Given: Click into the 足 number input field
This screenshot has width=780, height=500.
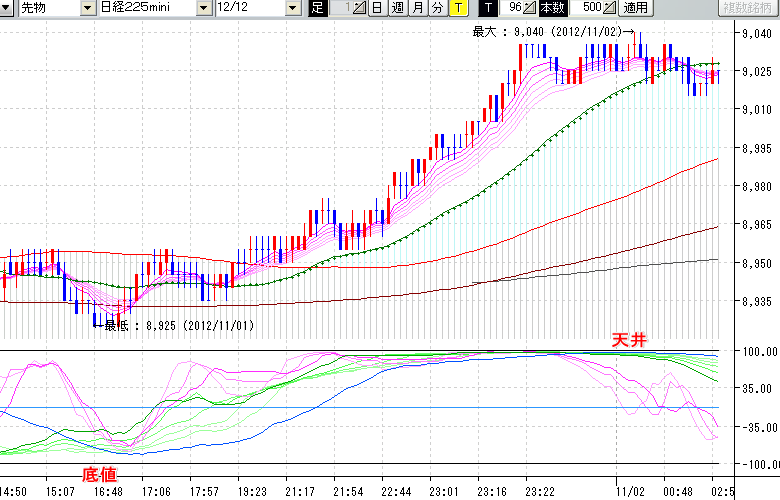Looking at the screenshot, I should (341, 8).
